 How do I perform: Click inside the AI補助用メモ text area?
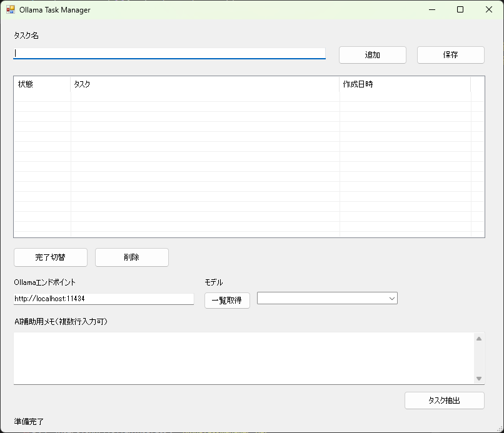244,358
